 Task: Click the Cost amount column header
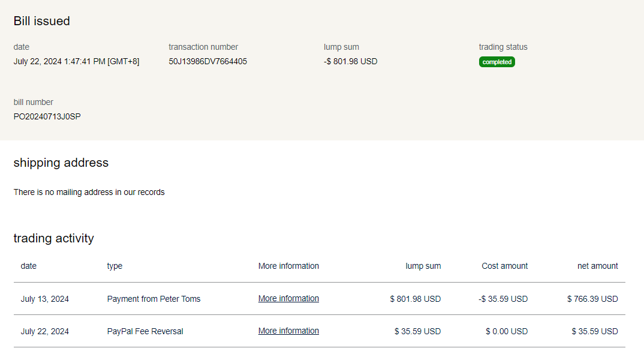[x=504, y=266]
